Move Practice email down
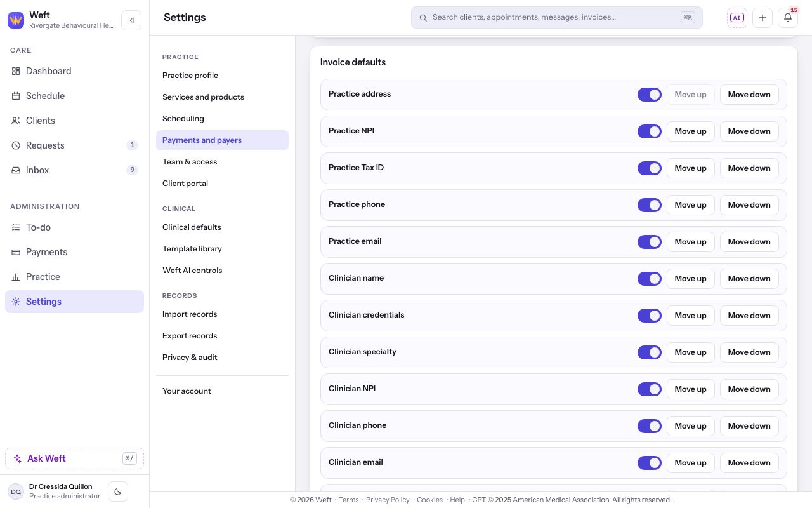 [749, 242]
